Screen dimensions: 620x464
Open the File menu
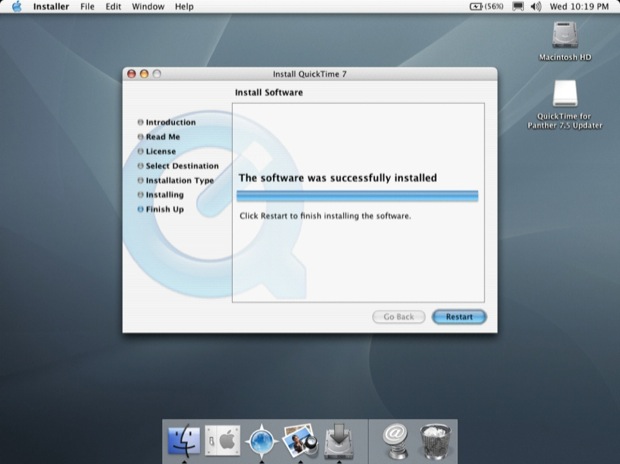pyautogui.click(x=87, y=6)
